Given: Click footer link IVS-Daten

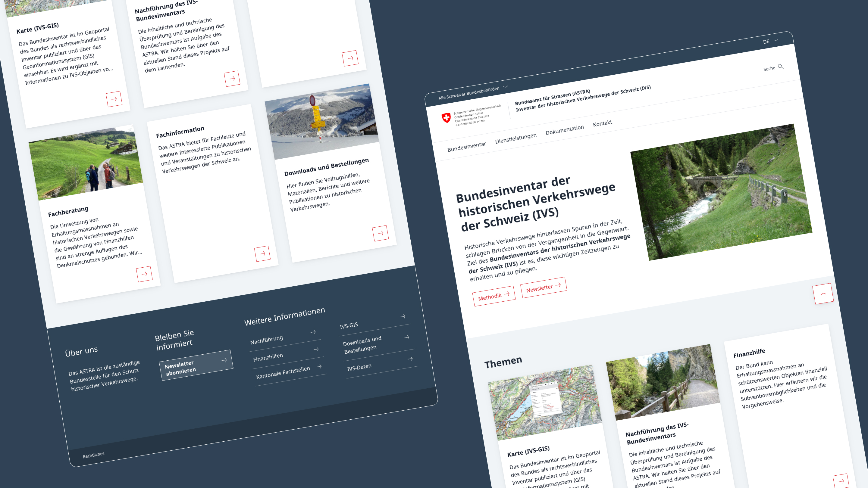Looking at the screenshot, I should pos(359,368).
